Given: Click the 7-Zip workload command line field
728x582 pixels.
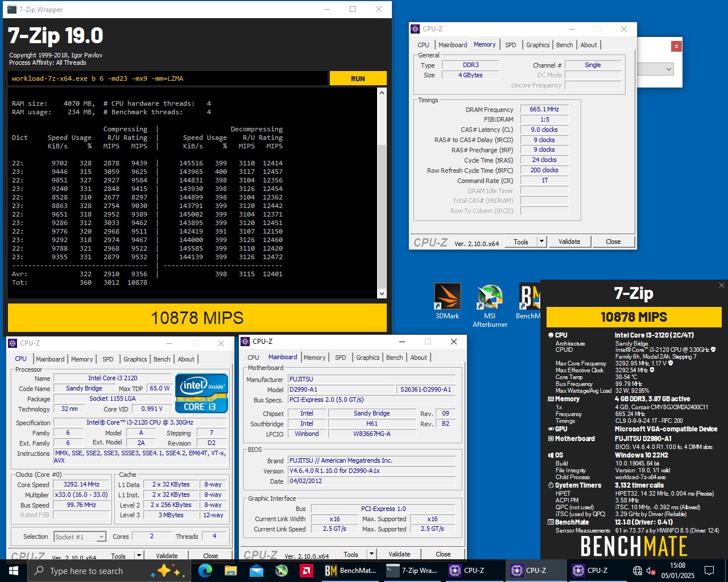Looking at the screenshot, I should click(168, 78).
